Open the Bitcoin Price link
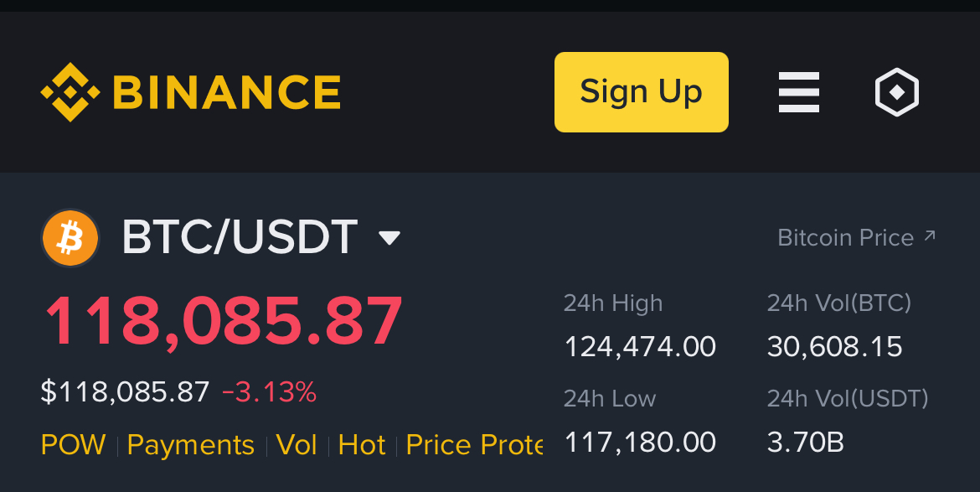This screenshot has height=492, width=980. [x=856, y=237]
